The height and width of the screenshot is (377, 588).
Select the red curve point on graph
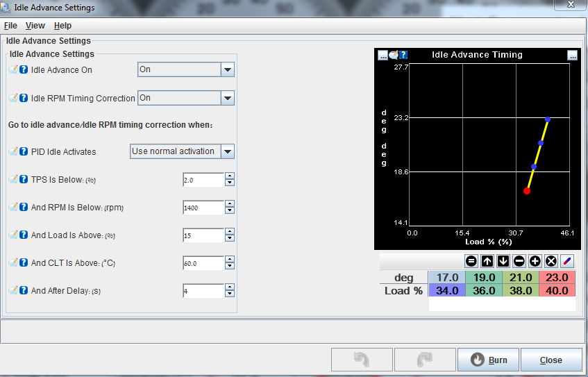point(527,191)
